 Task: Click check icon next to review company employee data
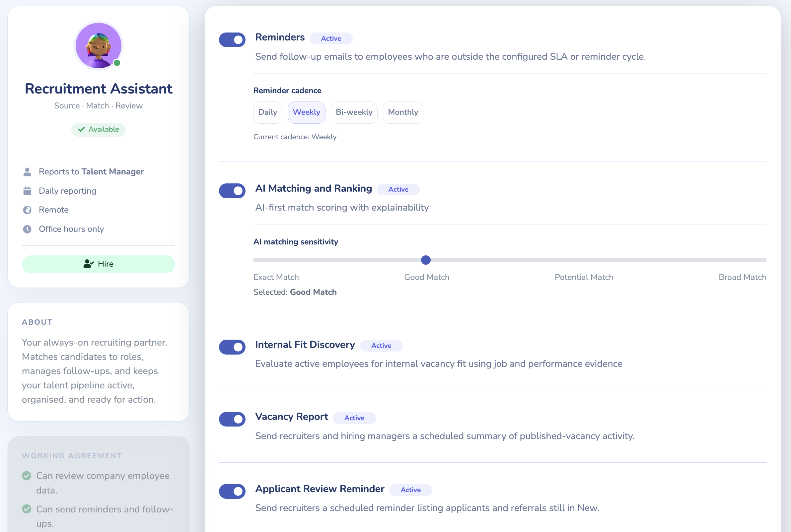pos(27,476)
